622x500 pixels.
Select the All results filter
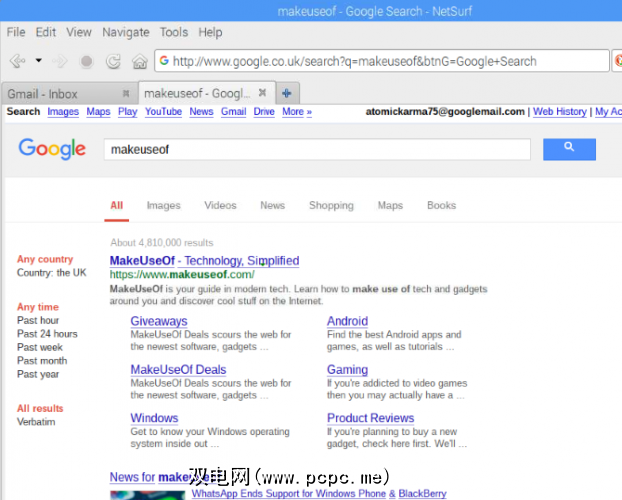click(x=40, y=409)
